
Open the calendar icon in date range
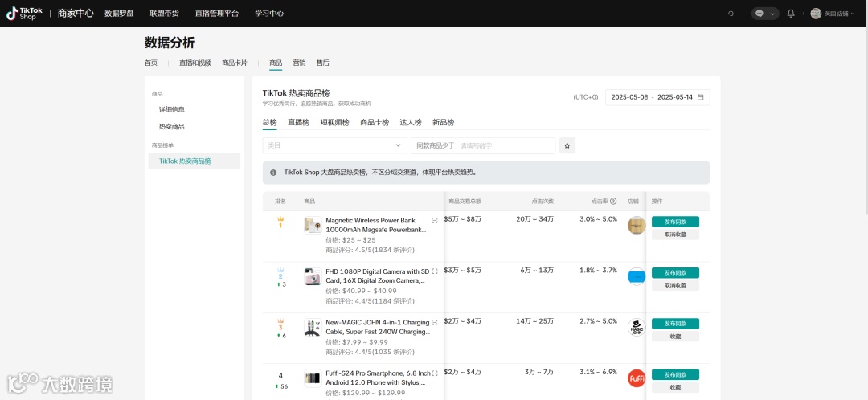(x=700, y=97)
